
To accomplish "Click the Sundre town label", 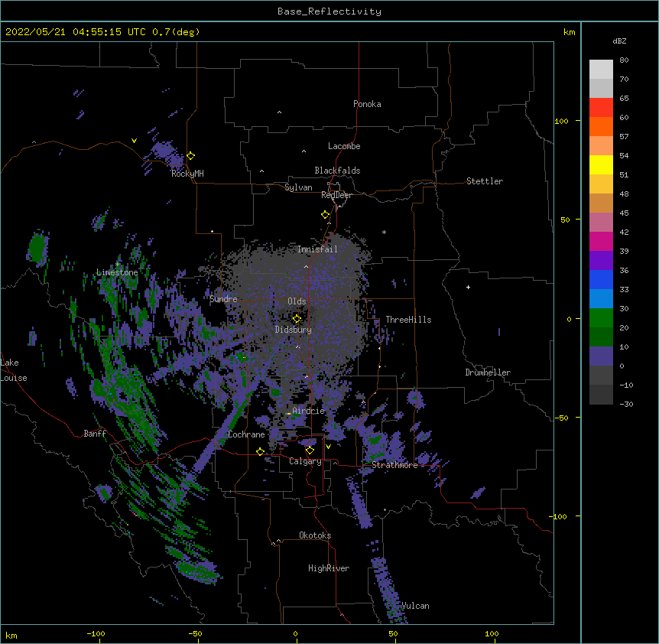I will tap(223, 299).
